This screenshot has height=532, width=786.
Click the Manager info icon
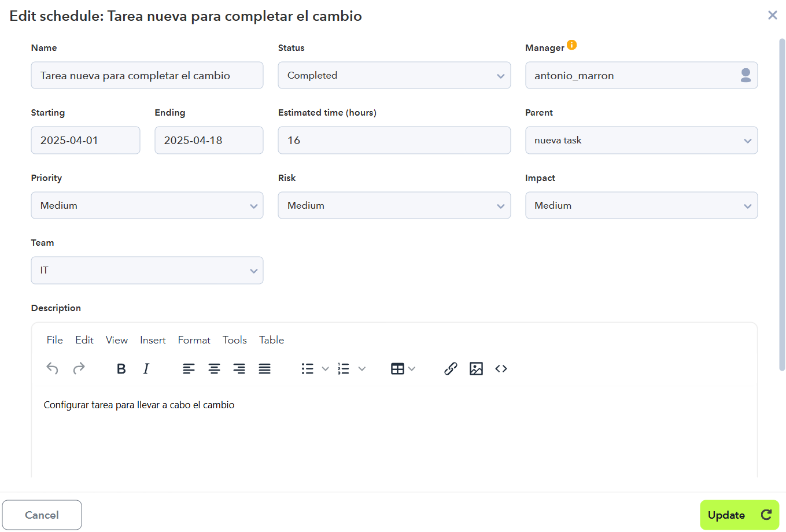click(x=571, y=45)
